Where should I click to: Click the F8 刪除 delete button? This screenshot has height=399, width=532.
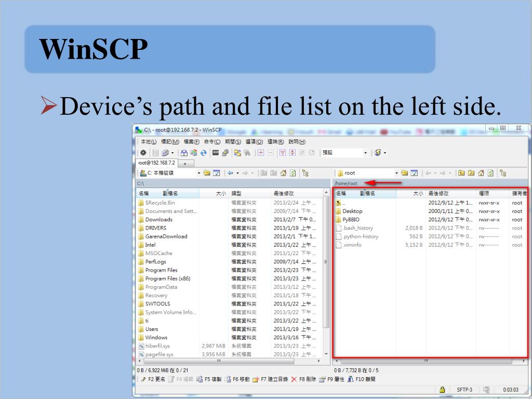(303, 379)
